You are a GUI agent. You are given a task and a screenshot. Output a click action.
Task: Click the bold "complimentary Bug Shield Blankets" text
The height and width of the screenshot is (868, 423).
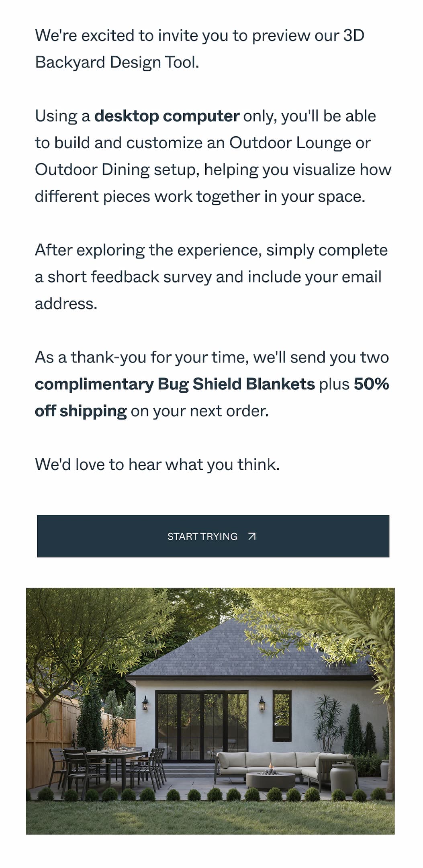click(x=175, y=384)
